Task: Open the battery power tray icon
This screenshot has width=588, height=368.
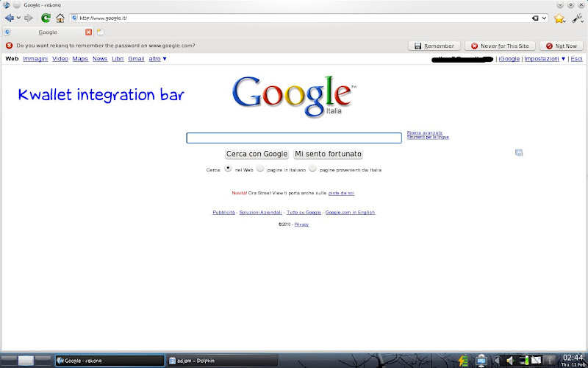Action: 464,361
